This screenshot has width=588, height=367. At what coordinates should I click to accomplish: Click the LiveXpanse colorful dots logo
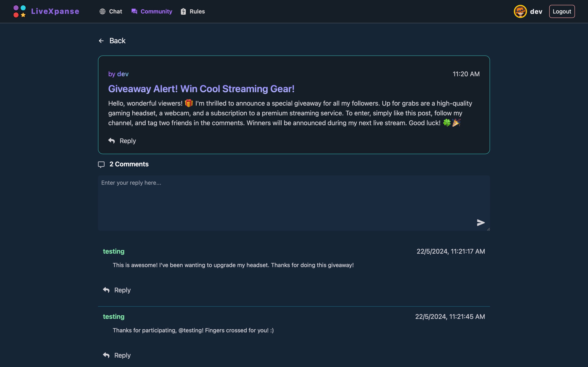tap(20, 11)
